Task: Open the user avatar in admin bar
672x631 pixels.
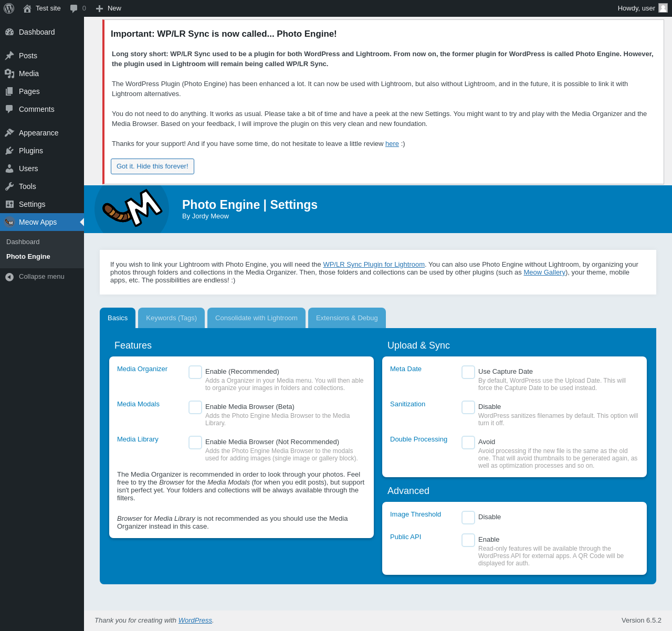Action: pyautogui.click(x=663, y=8)
